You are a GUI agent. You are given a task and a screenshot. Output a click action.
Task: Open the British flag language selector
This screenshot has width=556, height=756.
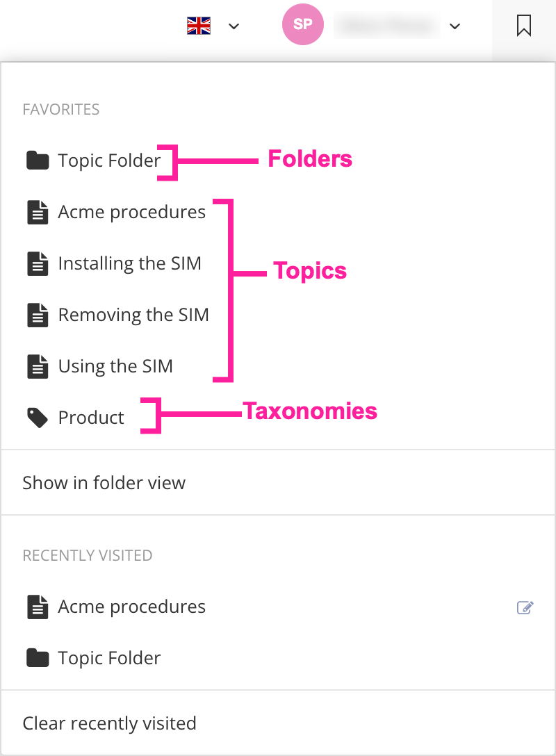pos(199,25)
